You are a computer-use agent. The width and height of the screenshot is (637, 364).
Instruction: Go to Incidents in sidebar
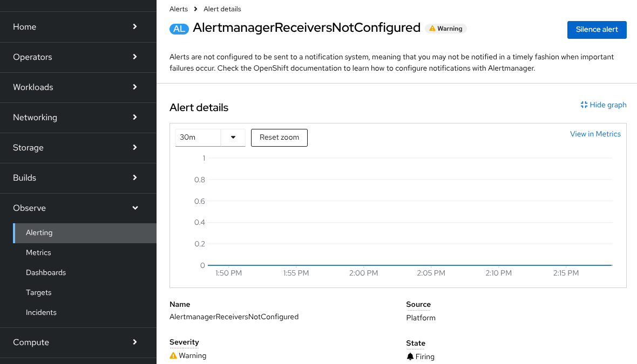coord(41,312)
